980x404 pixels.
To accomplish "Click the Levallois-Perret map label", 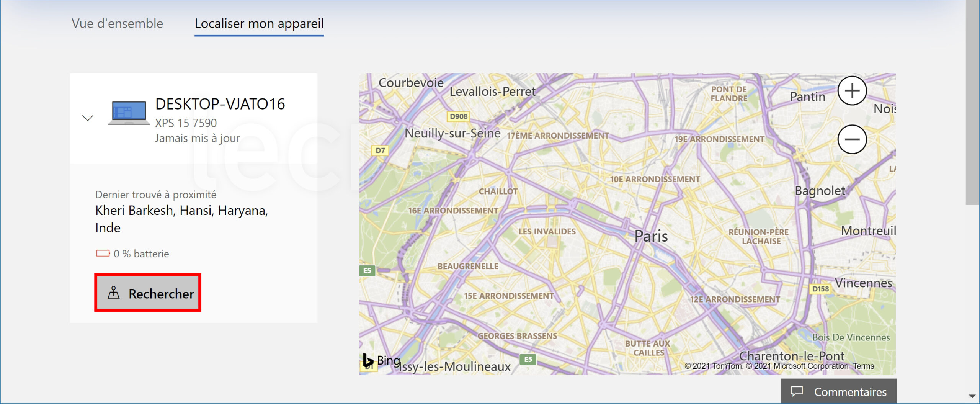I will (x=492, y=92).
